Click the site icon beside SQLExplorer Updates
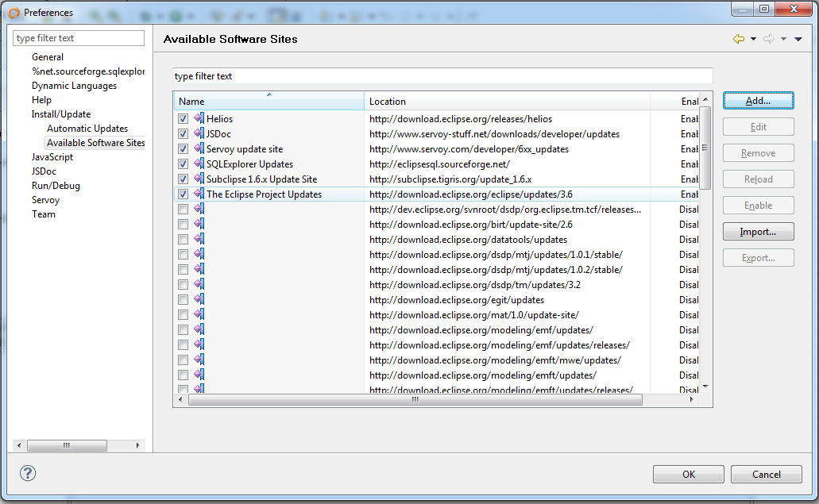Screen dimensions: 819x504 point(199,164)
